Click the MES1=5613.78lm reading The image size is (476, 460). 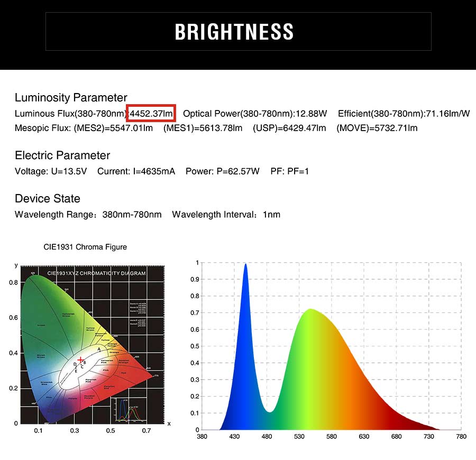tap(203, 128)
